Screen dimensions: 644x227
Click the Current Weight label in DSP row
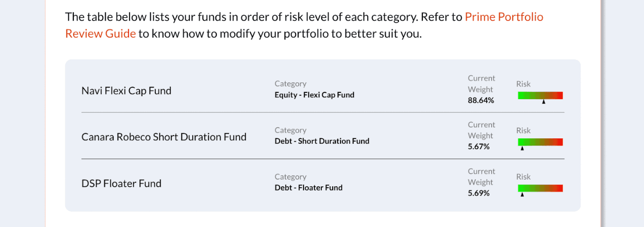[x=481, y=177]
